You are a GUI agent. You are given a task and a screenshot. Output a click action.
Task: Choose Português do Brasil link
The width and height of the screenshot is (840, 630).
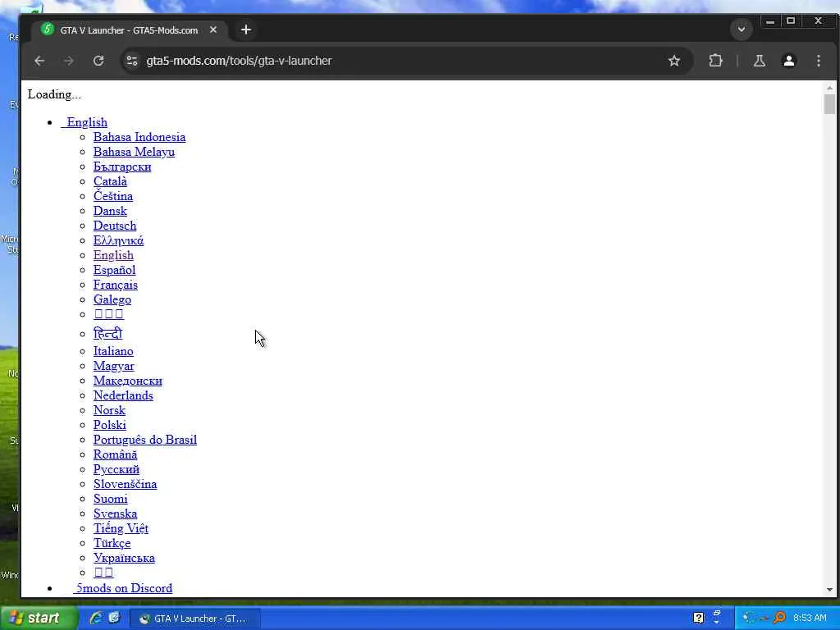tap(144, 440)
